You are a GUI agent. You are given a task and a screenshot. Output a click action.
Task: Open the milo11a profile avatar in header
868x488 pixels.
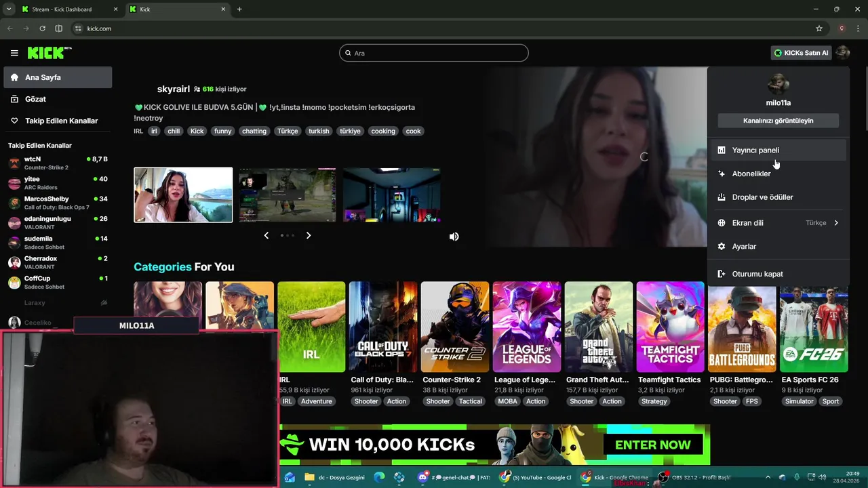[842, 53]
